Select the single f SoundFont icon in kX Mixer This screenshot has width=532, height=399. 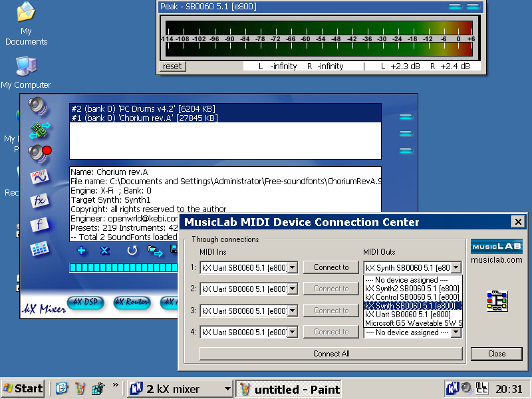click(39, 224)
